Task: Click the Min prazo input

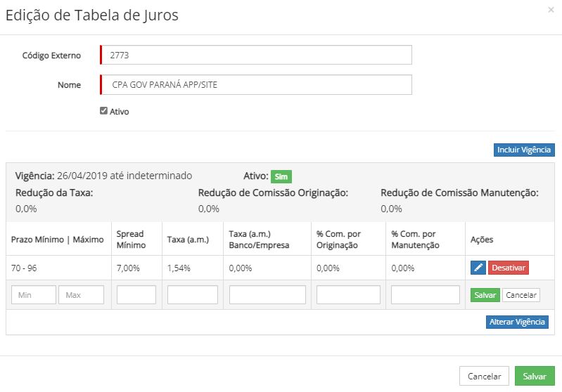Action: coord(34,295)
